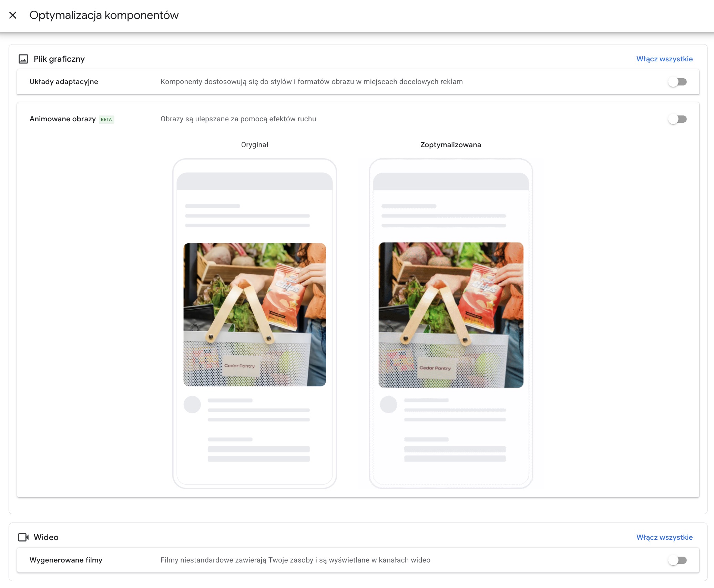Click the optimized grocery basket image
Screen dimensions: 714x588
click(x=451, y=315)
